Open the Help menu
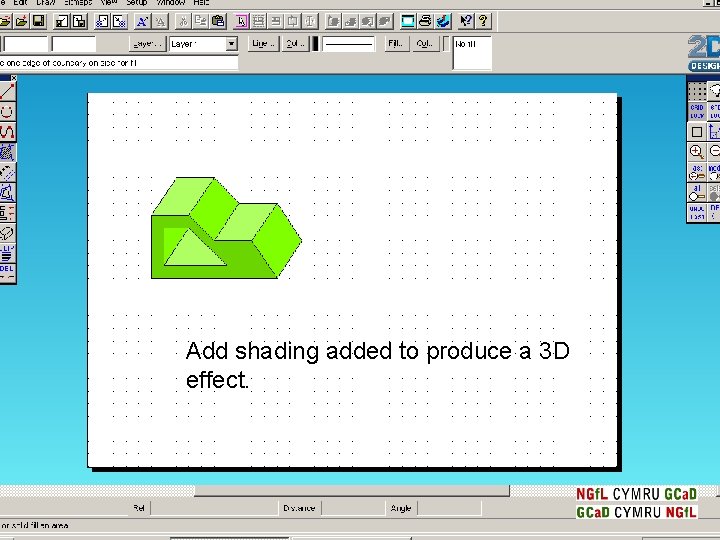 point(201,2)
